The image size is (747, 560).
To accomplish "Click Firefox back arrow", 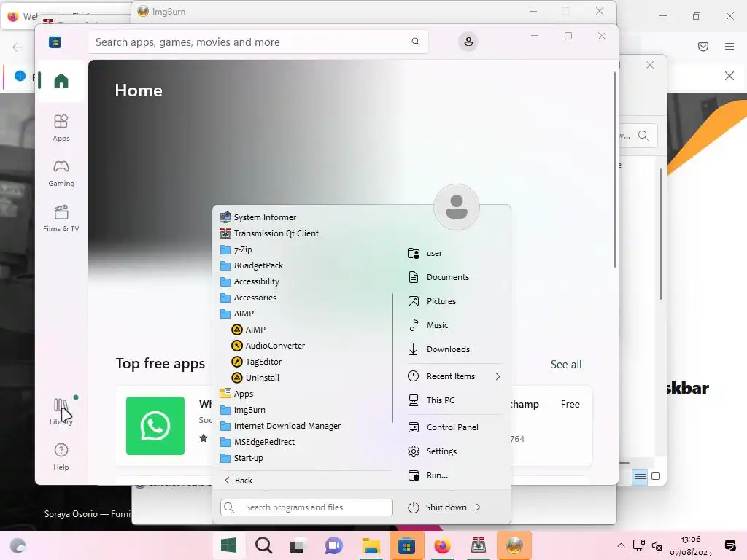I will point(18,47).
